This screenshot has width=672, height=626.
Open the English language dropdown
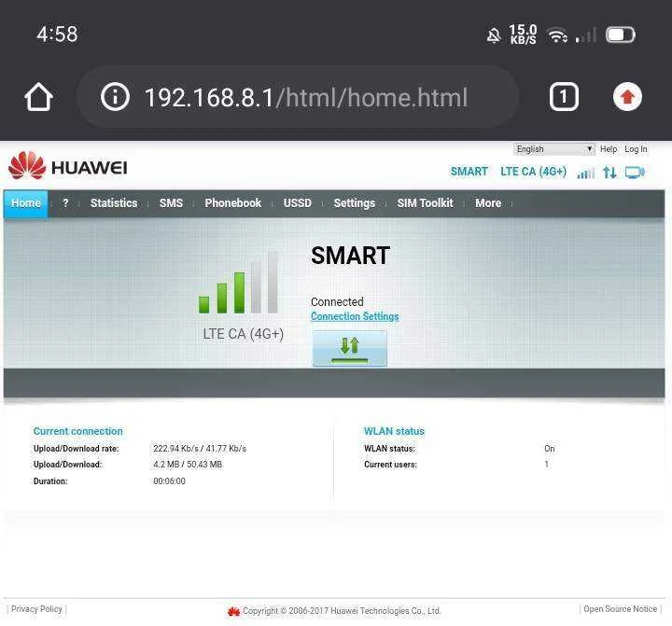coord(553,149)
